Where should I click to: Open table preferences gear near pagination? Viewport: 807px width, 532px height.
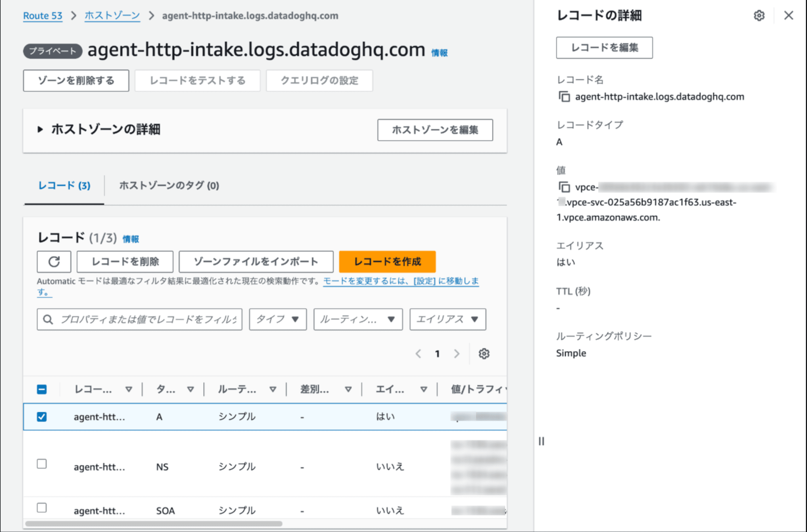tap(484, 354)
